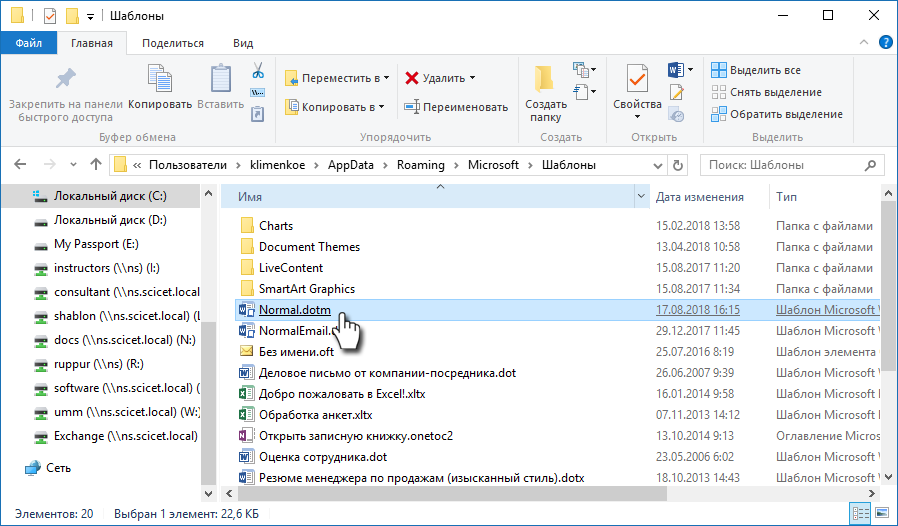Click New folder icon in title bar
Image resolution: width=898 pixels, height=526 pixels.
pos(72,15)
